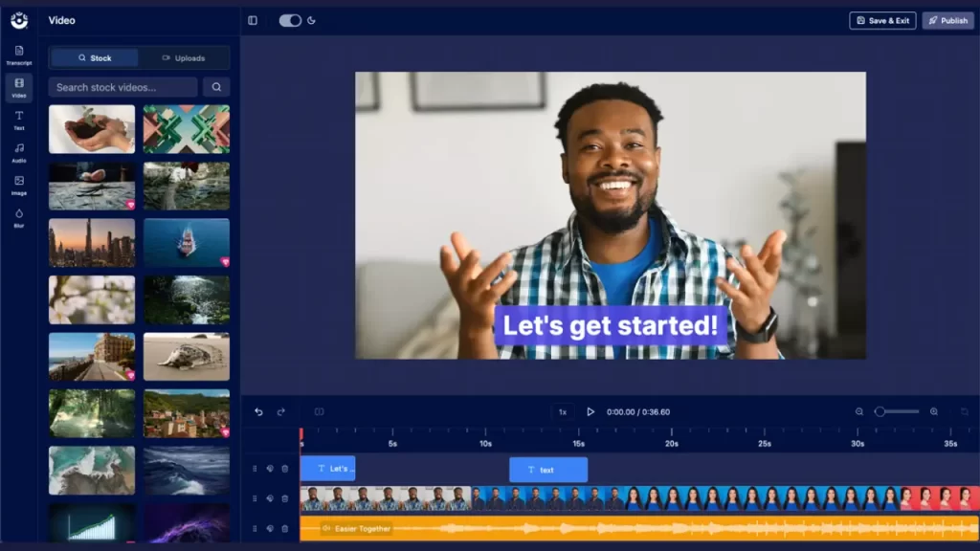
Task: Click the undo arrow above timeline
Action: (x=258, y=412)
